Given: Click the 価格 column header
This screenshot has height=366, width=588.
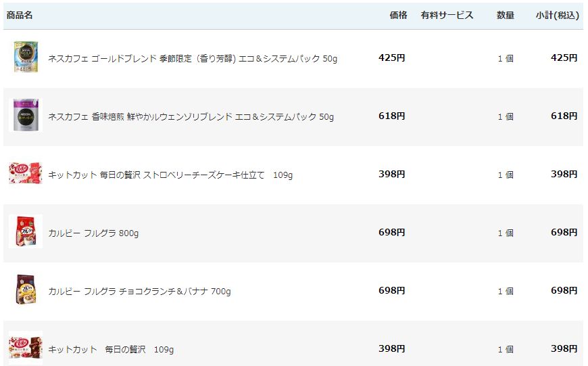Looking at the screenshot, I should click(398, 15).
